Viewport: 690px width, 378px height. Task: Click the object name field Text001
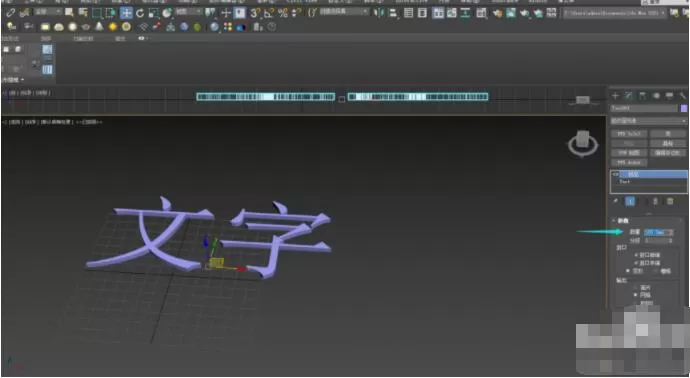644,108
